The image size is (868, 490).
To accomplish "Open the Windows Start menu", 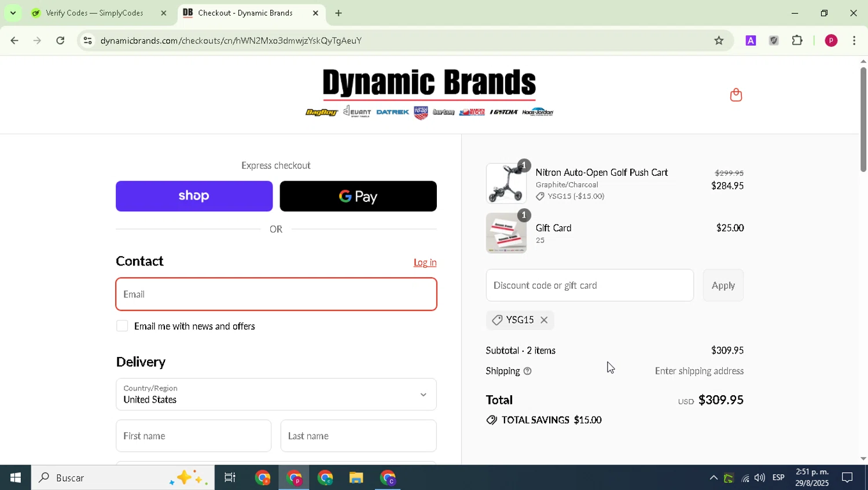I will pos(16,478).
